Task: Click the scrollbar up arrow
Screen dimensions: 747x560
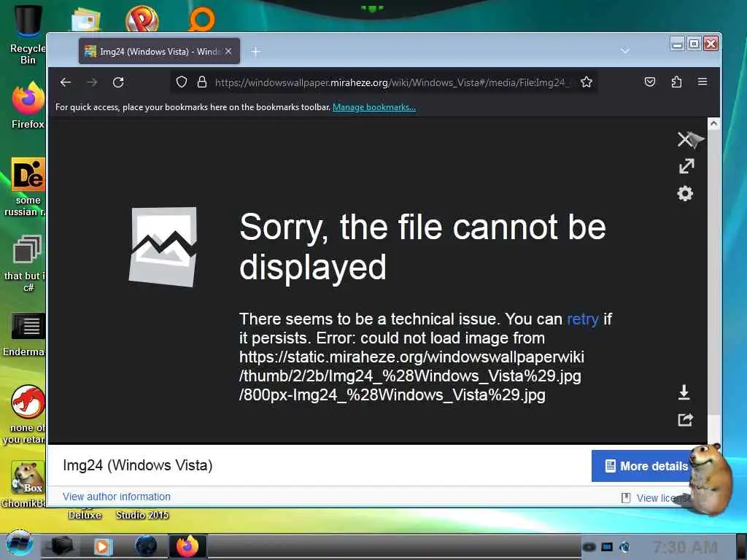Action: [713, 123]
